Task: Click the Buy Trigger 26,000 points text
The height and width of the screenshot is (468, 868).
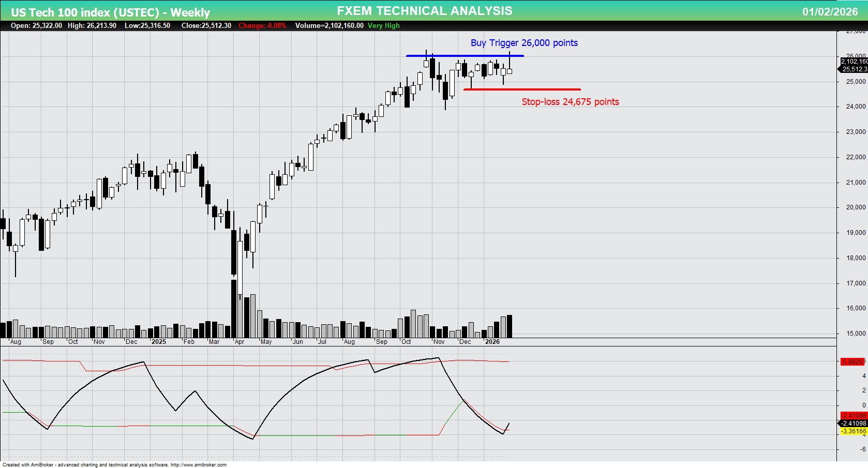Action: pyautogui.click(x=523, y=43)
